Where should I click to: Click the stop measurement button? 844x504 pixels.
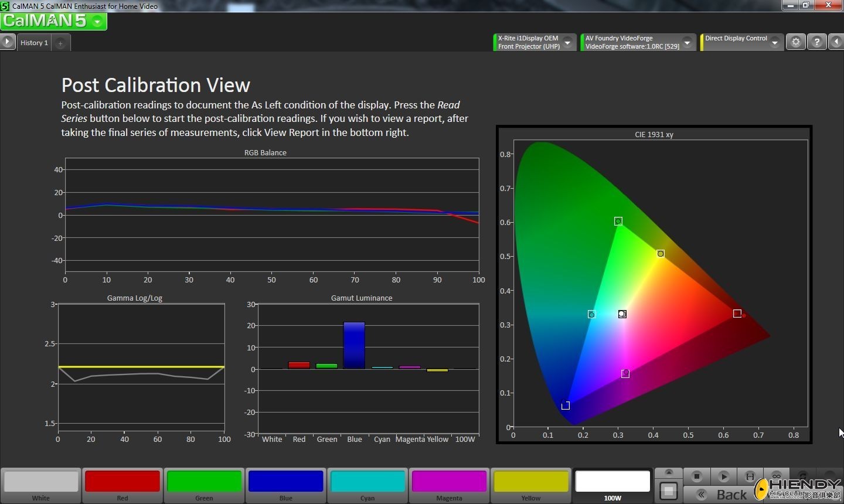696,476
